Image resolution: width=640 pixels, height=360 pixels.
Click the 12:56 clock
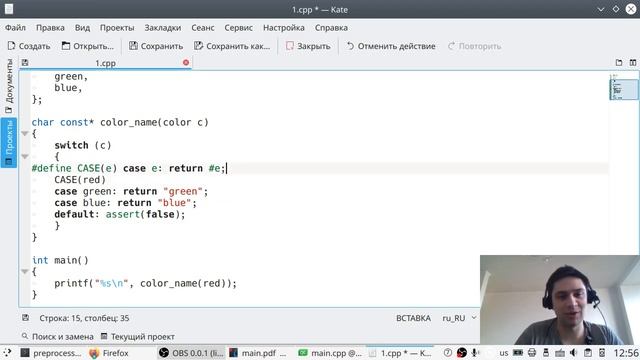pyautogui.click(x=626, y=353)
